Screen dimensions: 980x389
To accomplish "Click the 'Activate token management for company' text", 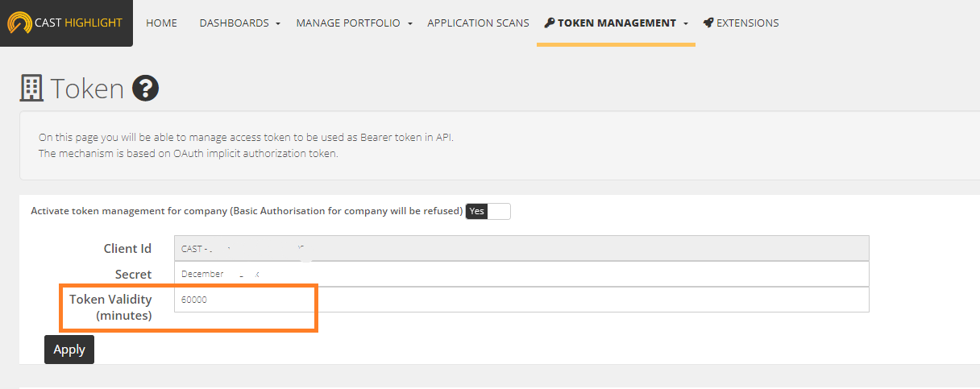I will 247,211.
